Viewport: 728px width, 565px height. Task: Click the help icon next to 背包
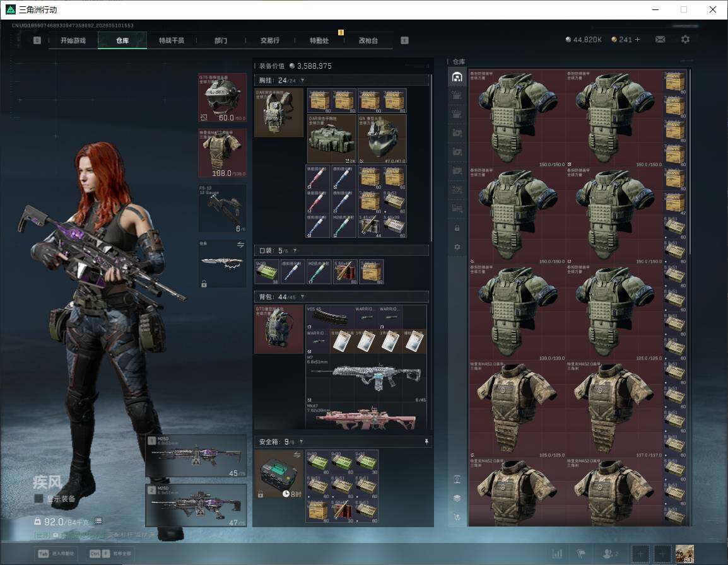coord(302,296)
